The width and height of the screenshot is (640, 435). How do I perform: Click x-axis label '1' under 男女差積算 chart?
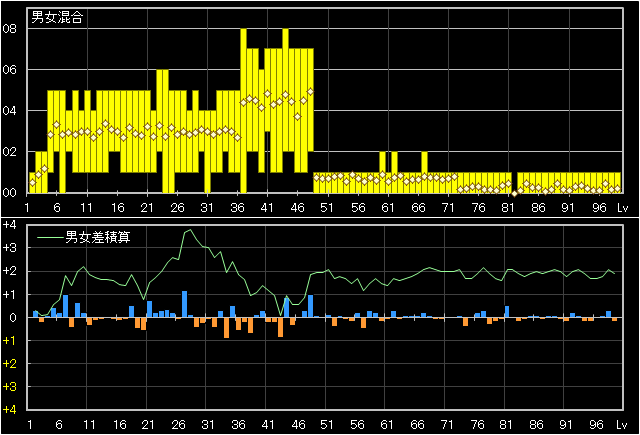click(30, 425)
